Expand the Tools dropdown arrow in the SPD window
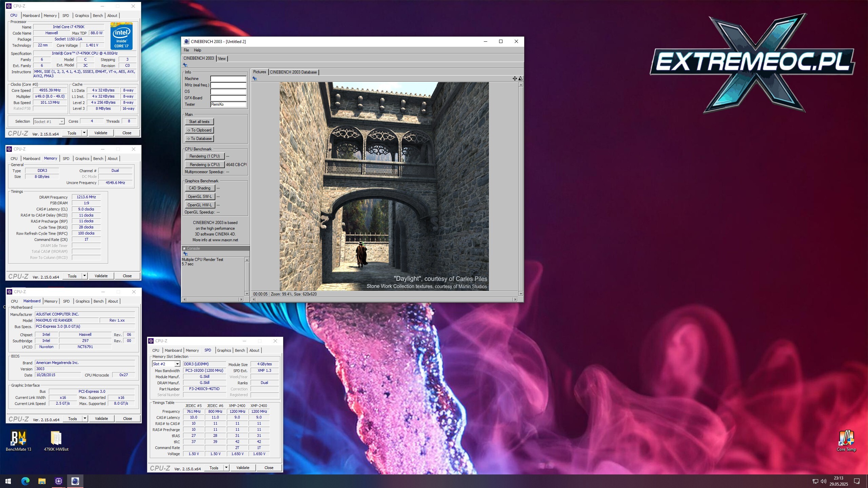The image size is (868, 488). pos(226,468)
